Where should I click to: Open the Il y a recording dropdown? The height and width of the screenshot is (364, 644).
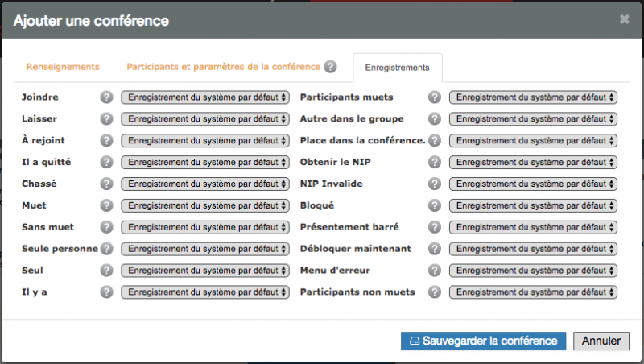205,292
